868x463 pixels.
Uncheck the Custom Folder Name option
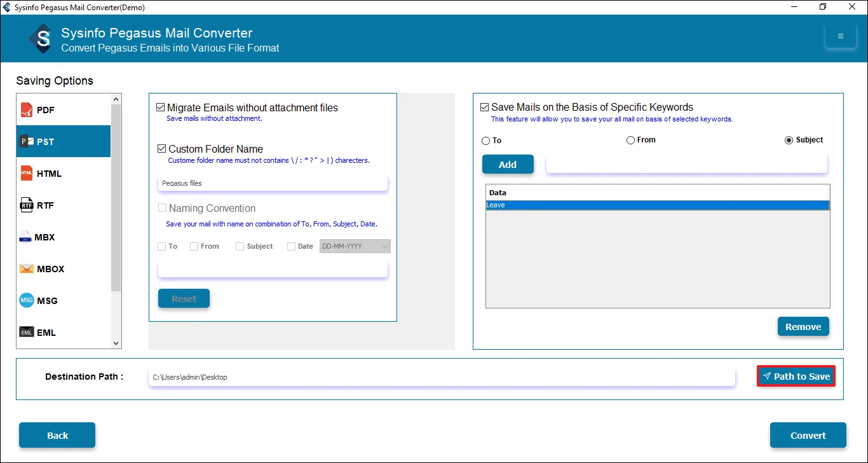(x=161, y=149)
